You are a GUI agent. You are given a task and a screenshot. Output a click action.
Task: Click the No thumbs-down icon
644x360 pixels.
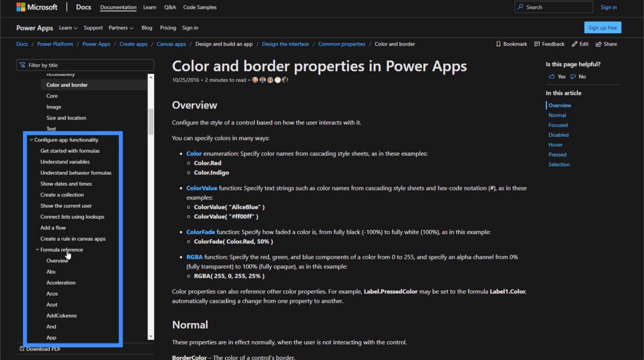(573, 76)
